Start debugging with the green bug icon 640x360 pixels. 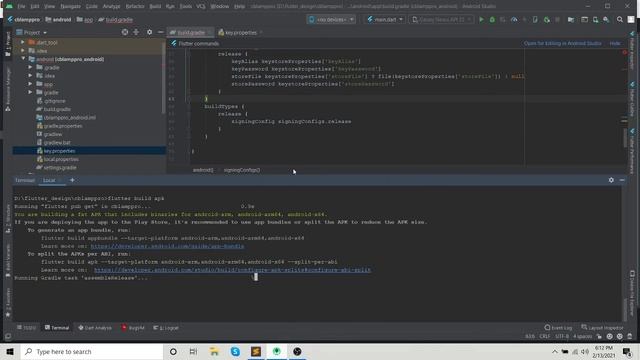[x=492, y=20]
